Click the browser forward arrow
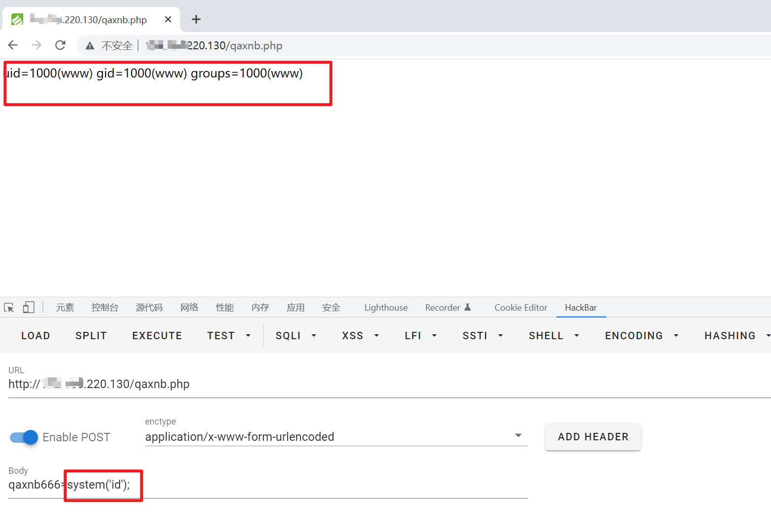The width and height of the screenshot is (771, 532). tap(36, 45)
